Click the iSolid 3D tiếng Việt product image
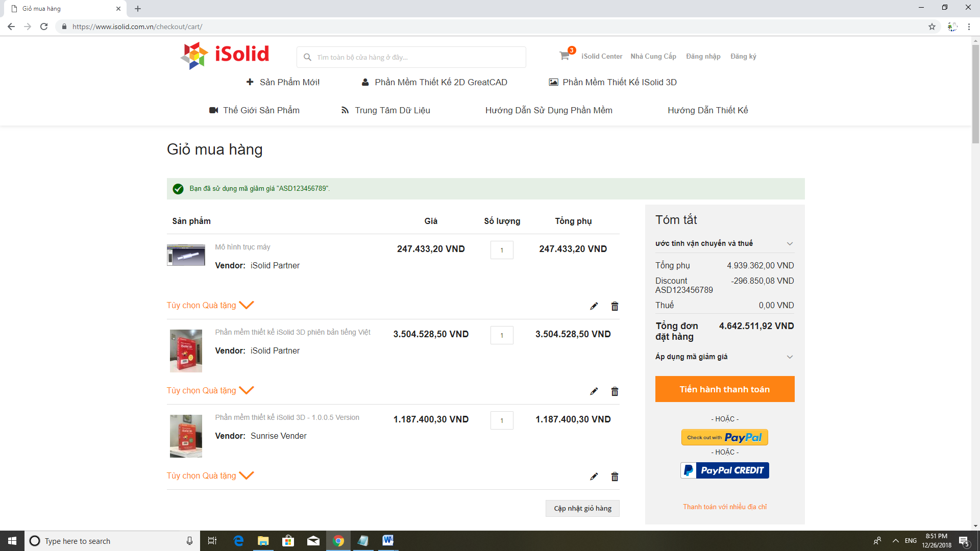The height and width of the screenshot is (551, 980). tap(186, 350)
